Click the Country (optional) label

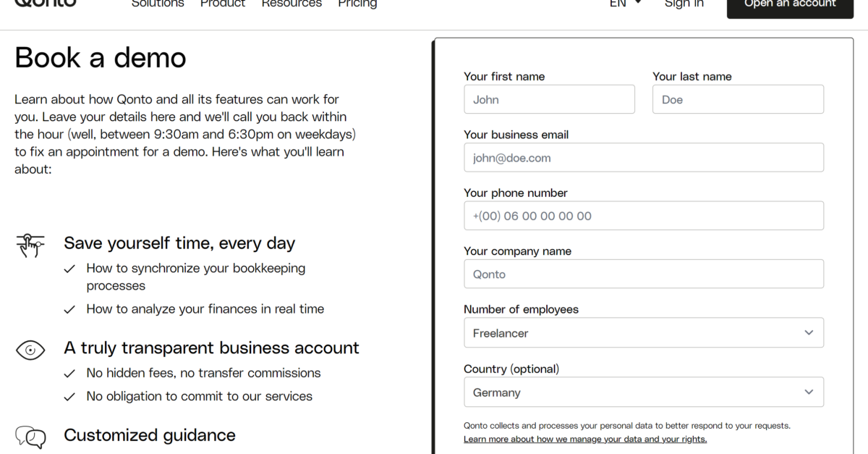click(511, 369)
